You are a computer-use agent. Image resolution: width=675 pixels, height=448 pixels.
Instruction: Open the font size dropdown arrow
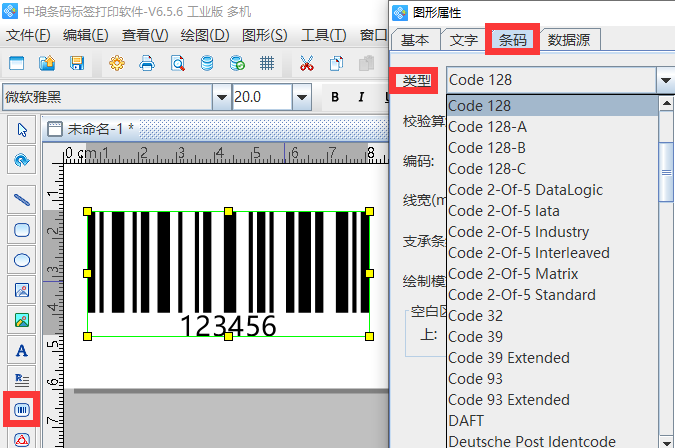302,97
